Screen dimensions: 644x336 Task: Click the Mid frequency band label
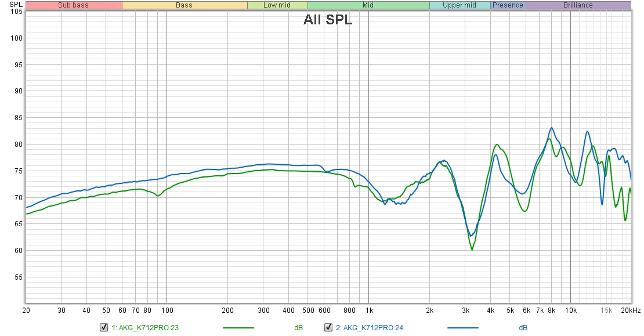(x=368, y=5)
